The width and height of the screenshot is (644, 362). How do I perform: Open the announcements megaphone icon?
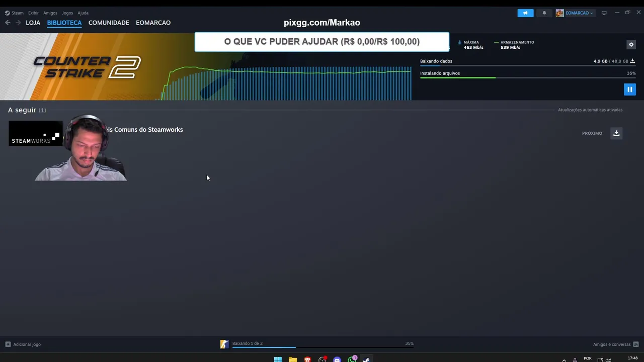click(x=525, y=13)
